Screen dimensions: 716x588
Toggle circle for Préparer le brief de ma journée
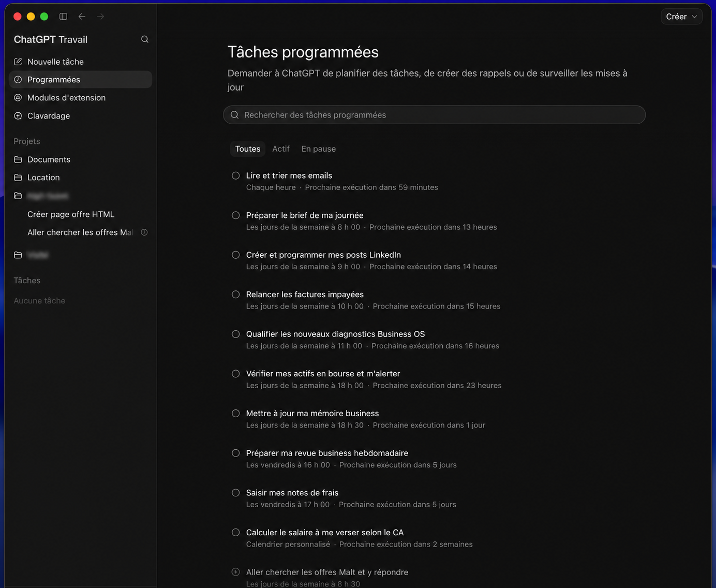point(236,215)
